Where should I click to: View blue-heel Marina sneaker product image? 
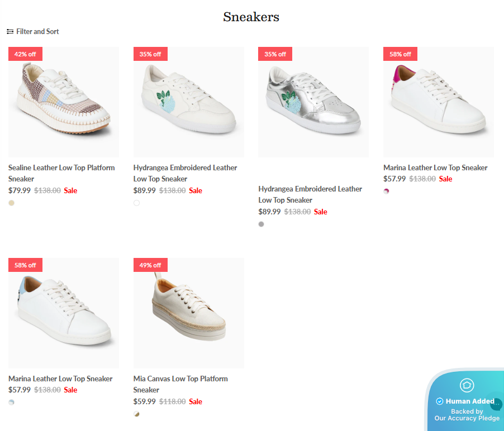tap(64, 313)
